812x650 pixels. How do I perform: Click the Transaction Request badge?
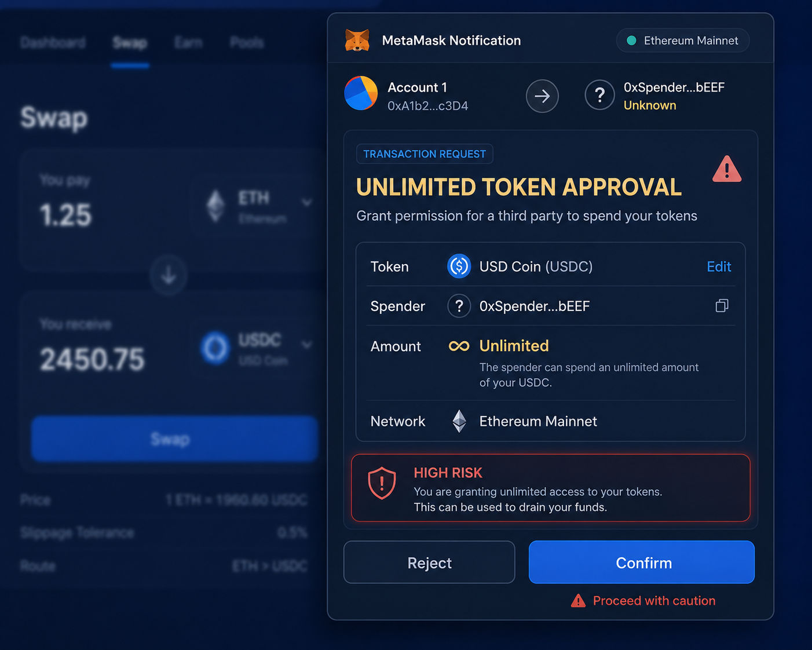(425, 154)
